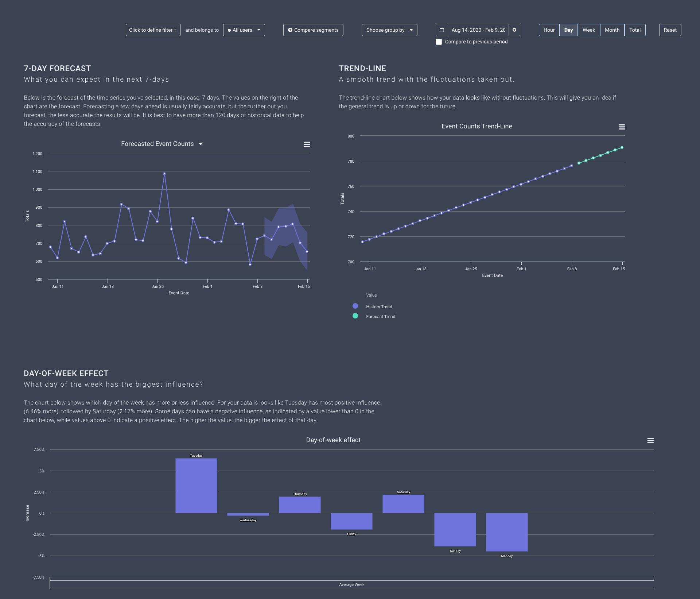Screen dimensions: 700x599
Task: Open the Forecasted Event Counts title dropdown
Action: (157, 144)
